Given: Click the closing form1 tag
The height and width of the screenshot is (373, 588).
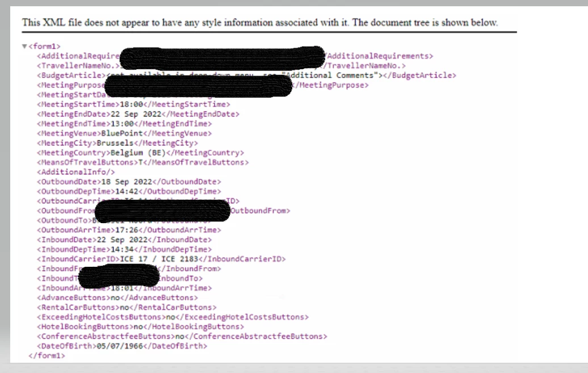Looking at the screenshot, I should 47,356.
